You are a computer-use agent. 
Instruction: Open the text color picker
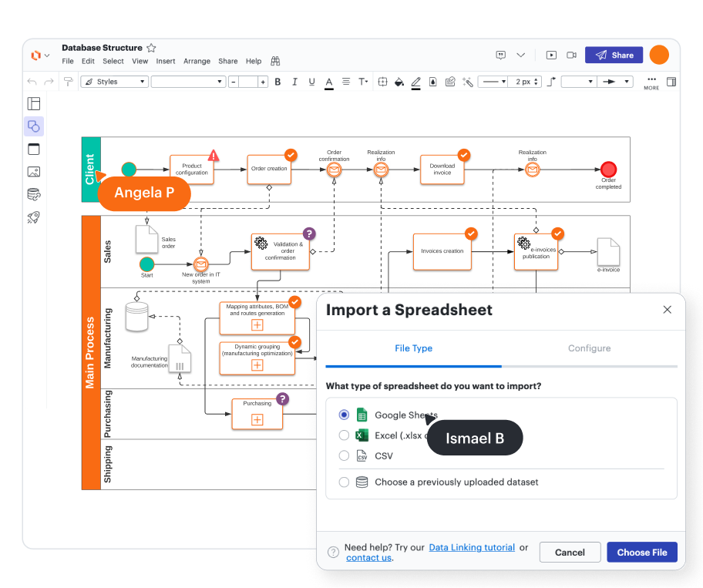pyautogui.click(x=328, y=82)
